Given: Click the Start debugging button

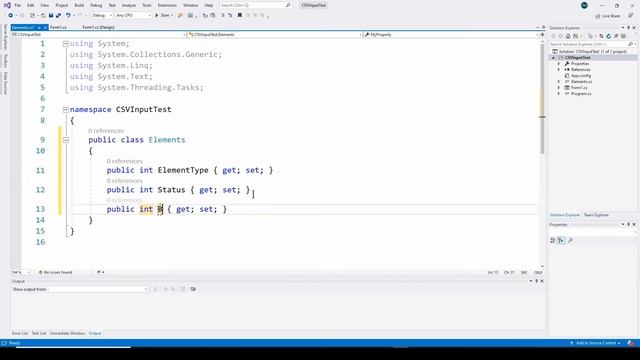Looking at the screenshot, I should (x=163, y=16).
